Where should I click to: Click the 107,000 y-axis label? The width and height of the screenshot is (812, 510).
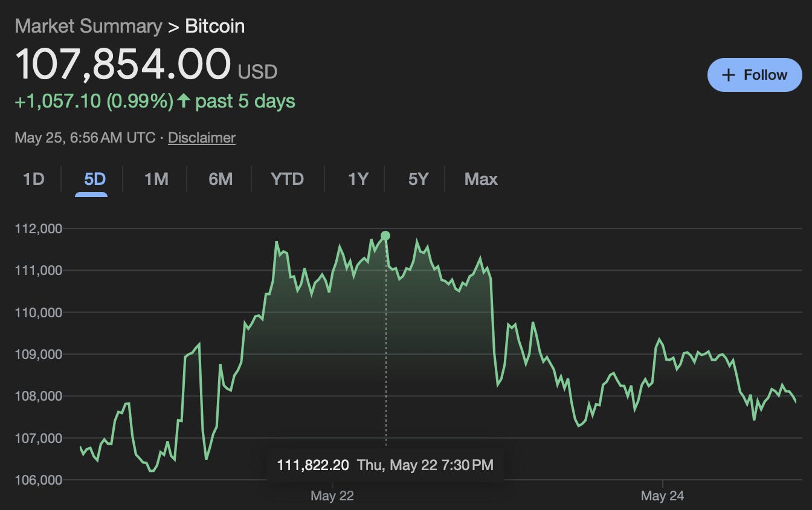39,438
